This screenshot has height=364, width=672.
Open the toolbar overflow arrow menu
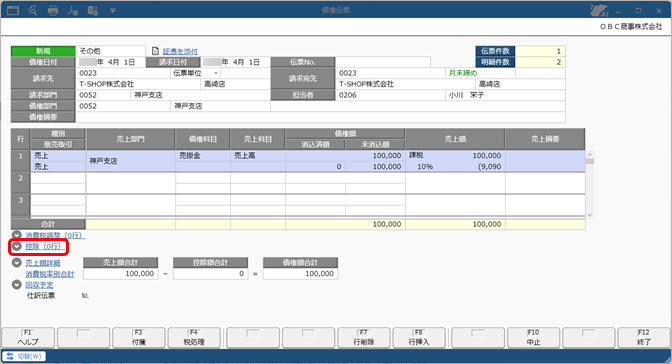pyautogui.click(x=113, y=10)
